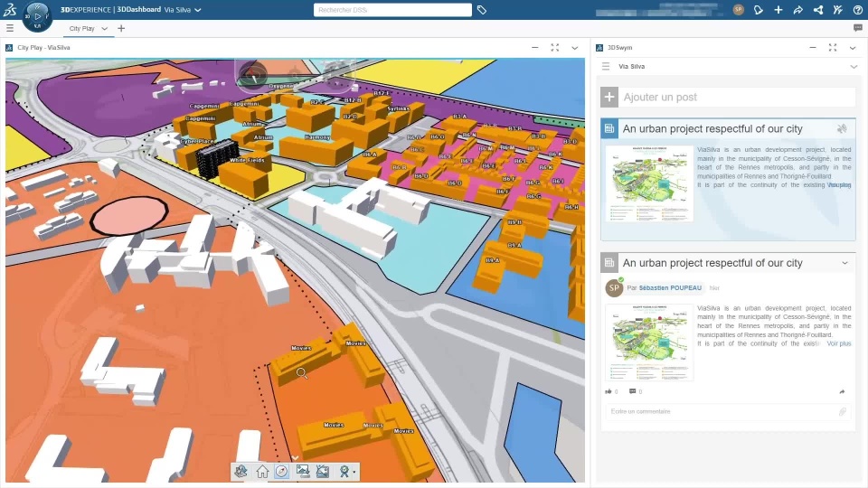Screen dimensions: 868x488
Task: Open the Help question-mark icon
Action: [857, 10]
